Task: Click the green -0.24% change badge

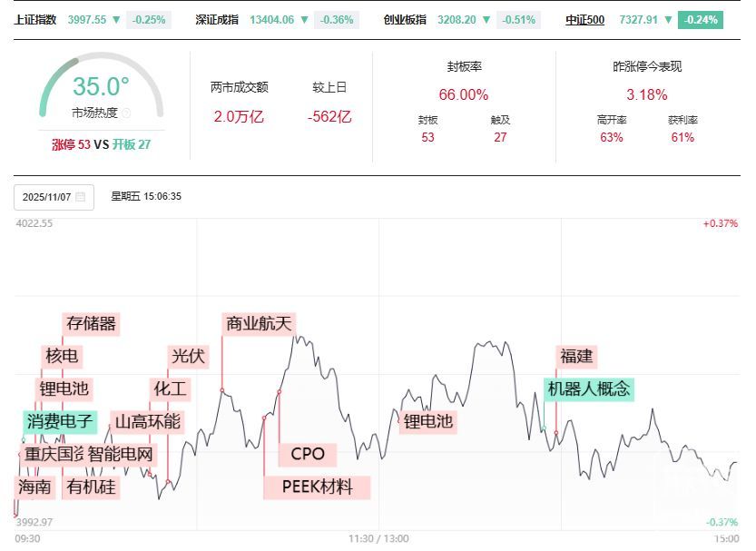Action: (702, 19)
